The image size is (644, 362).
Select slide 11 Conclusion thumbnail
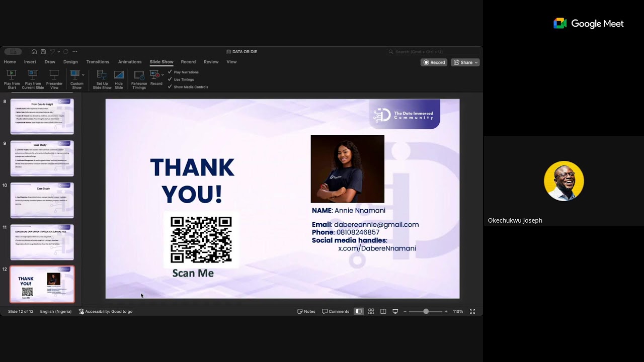coord(42,242)
